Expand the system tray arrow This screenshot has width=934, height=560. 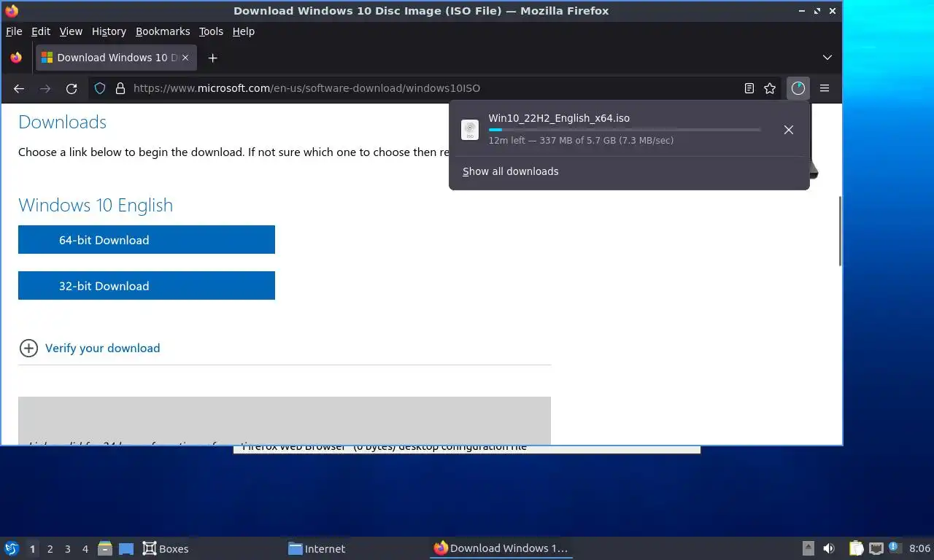pyautogui.click(x=808, y=548)
